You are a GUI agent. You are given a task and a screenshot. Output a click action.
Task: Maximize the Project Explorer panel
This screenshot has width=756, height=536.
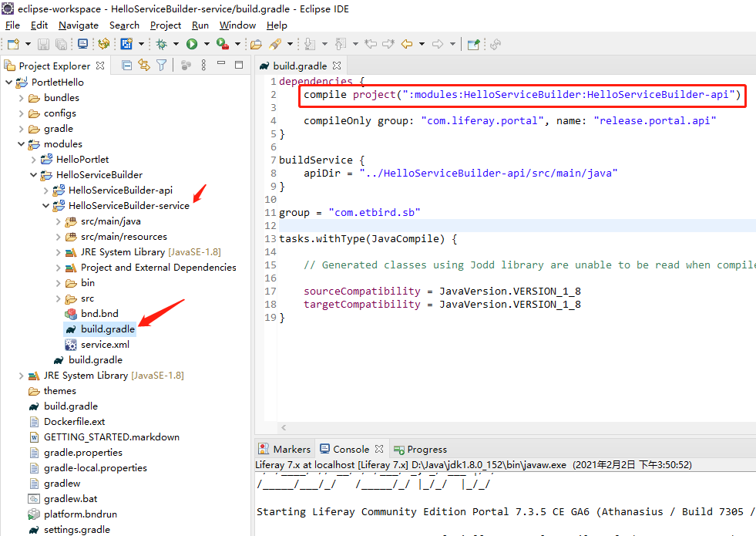(x=239, y=64)
